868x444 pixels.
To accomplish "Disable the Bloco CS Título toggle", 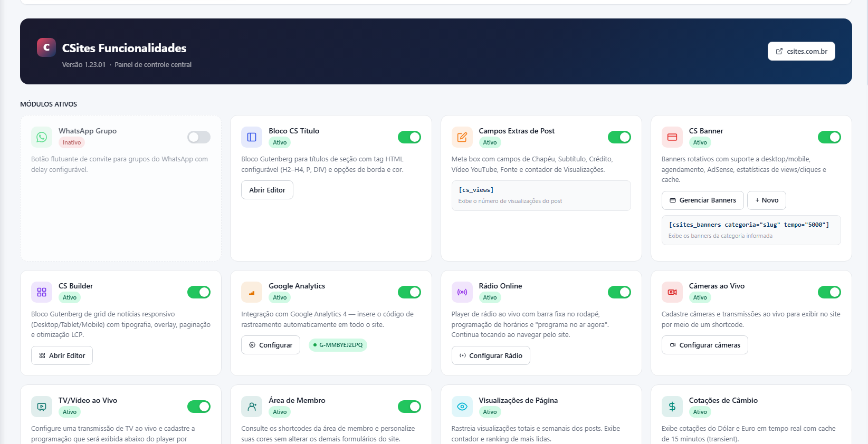I will [x=409, y=137].
